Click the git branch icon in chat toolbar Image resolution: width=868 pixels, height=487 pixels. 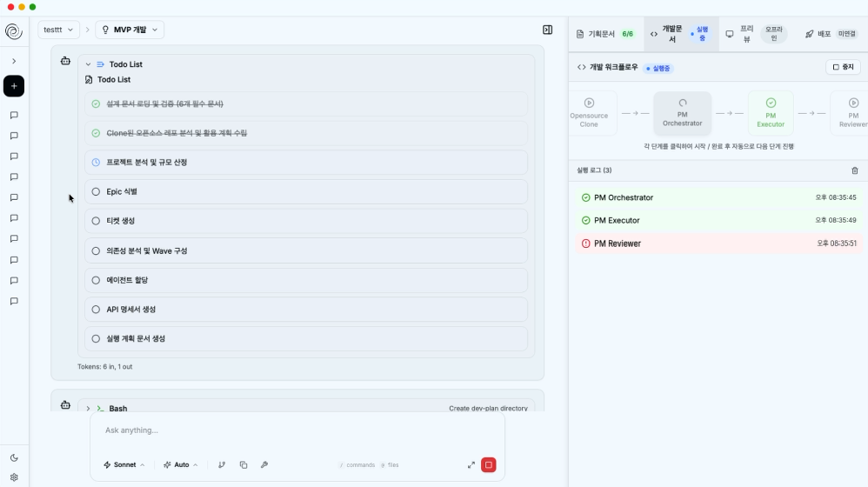tap(222, 464)
